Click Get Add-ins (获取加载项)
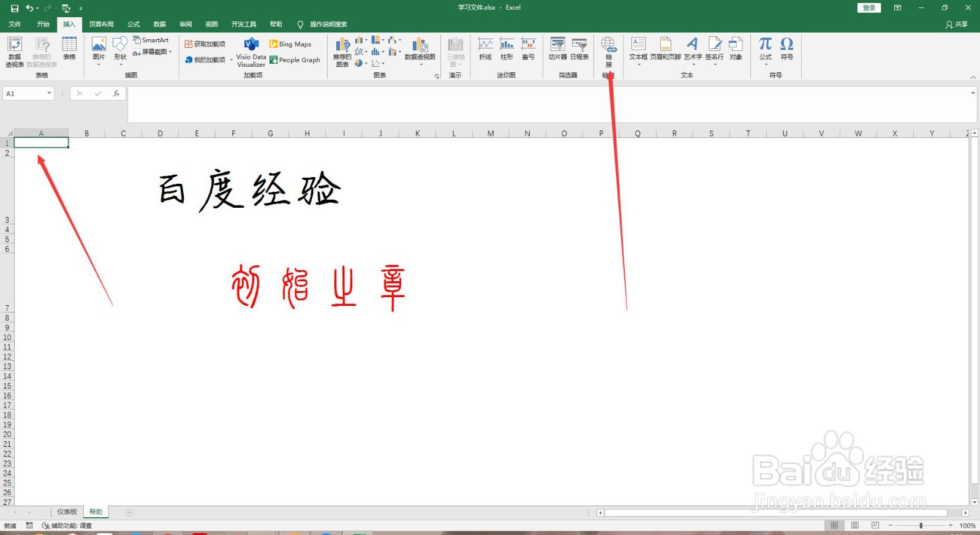 [x=205, y=44]
